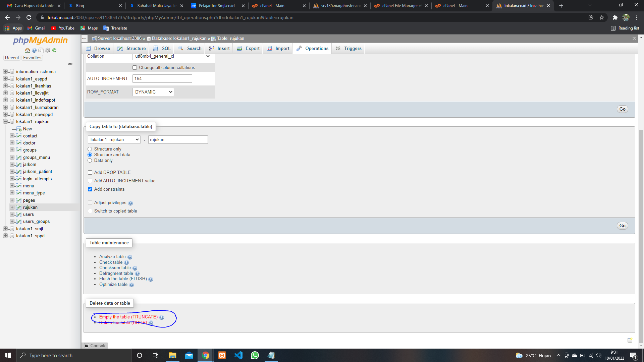This screenshot has width=644, height=362.
Task: Click Empty the table (TRUNCATE) link
Action: [x=128, y=317]
